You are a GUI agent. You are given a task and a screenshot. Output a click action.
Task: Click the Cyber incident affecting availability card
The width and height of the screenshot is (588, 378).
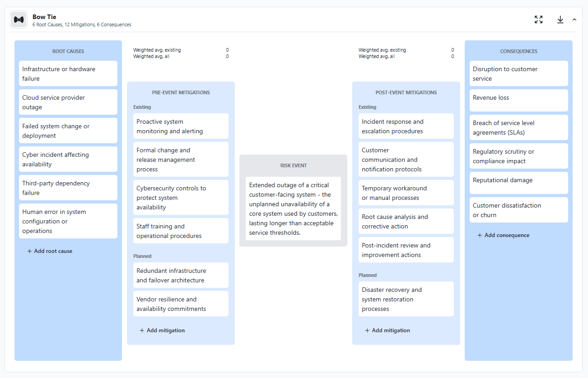point(68,159)
